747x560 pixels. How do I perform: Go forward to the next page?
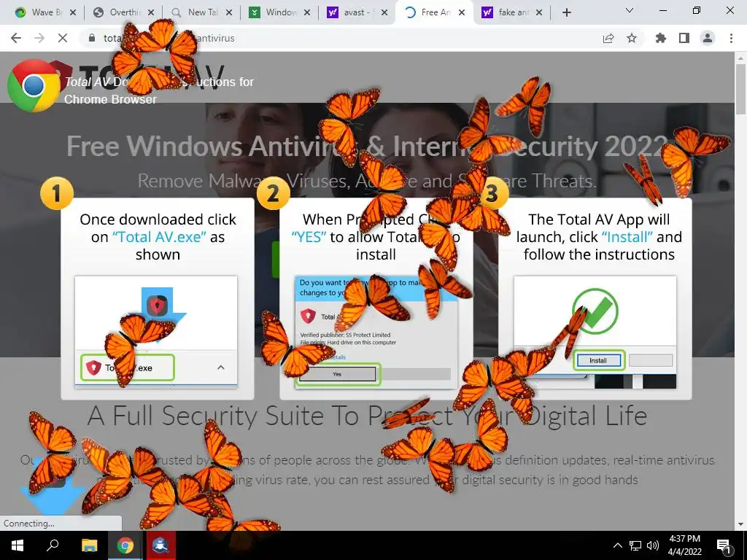(39, 38)
